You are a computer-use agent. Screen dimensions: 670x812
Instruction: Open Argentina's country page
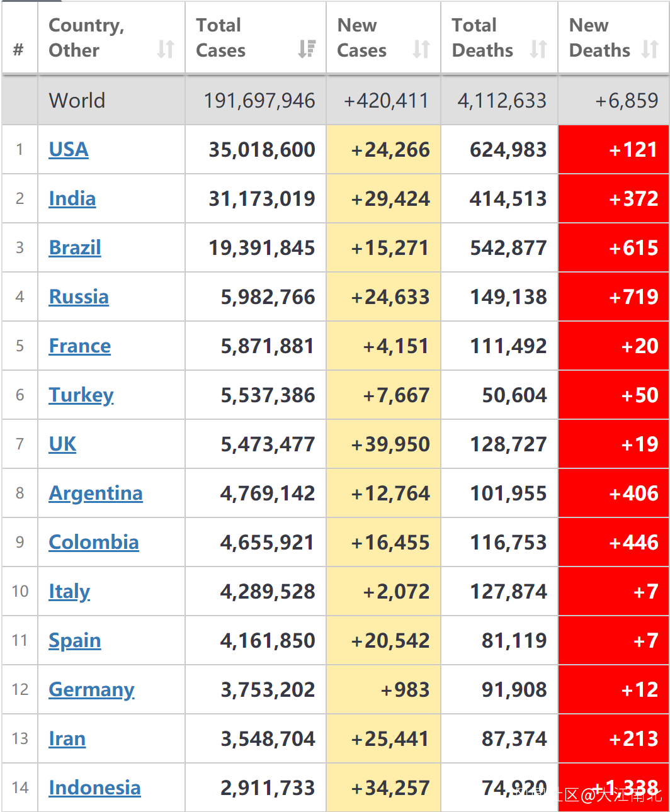(x=96, y=493)
